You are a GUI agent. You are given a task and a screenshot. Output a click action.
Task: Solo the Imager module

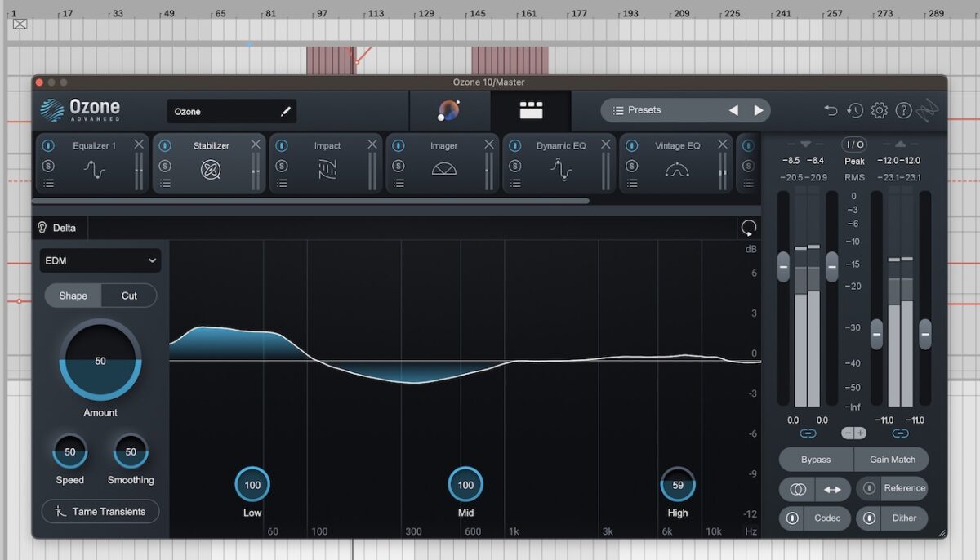click(399, 166)
